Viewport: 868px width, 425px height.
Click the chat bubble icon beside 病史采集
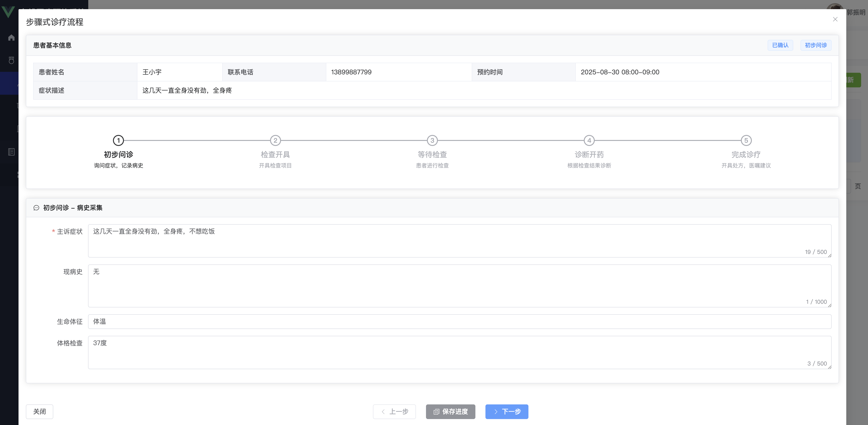[x=36, y=208]
